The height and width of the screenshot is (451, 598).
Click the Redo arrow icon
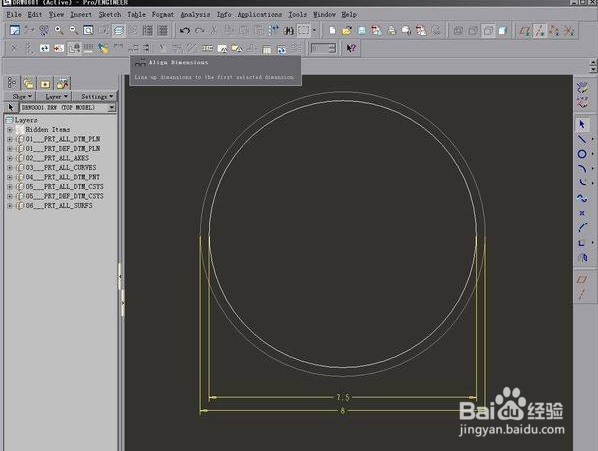(x=199, y=30)
